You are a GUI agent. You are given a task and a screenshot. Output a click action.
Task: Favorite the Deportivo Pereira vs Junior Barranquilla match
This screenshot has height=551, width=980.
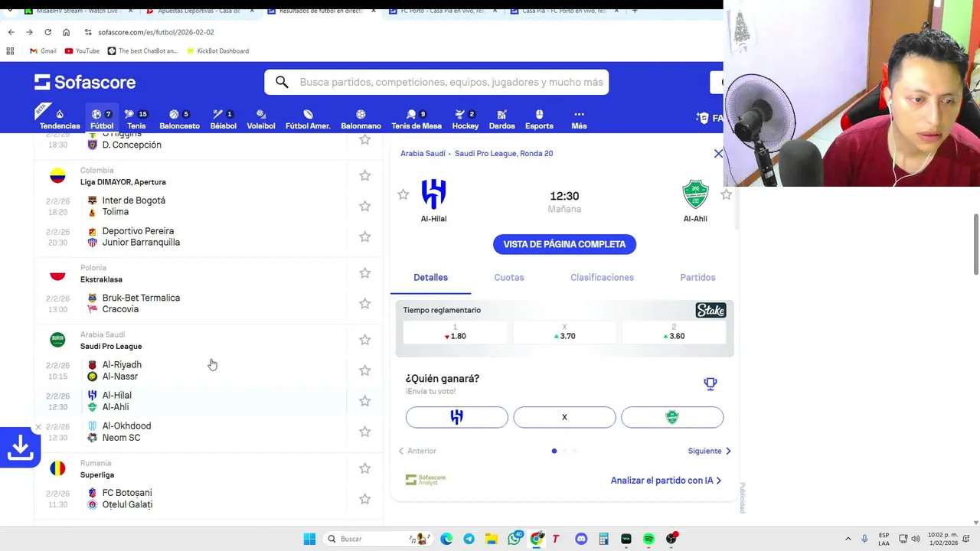point(364,236)
